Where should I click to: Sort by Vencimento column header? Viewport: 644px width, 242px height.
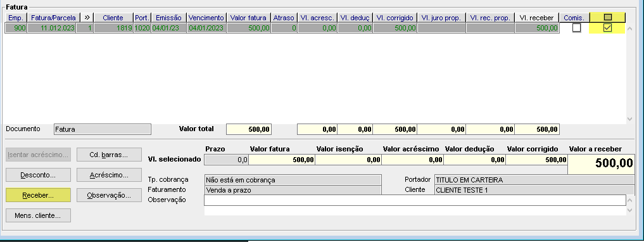tap(206, 18)
